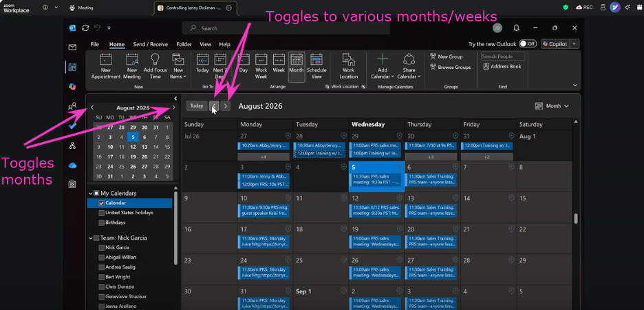The height and width of the screenshot is (310, 644).
Task: Open the Mail icon in Outlook sidebar
Action: point(72,48)
